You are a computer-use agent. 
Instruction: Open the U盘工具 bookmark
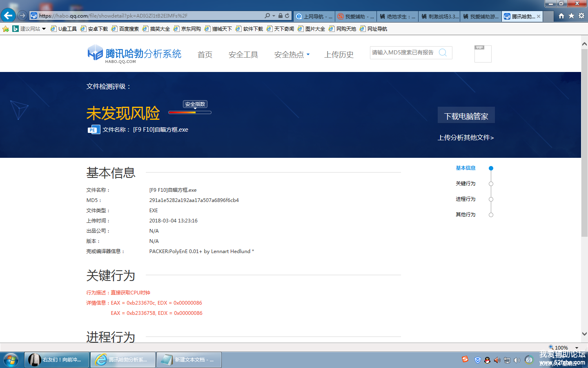point(64,29)
